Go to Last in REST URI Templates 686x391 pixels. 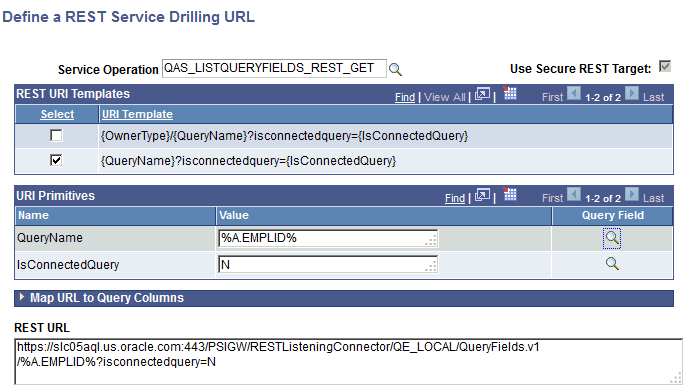[654, 97]
